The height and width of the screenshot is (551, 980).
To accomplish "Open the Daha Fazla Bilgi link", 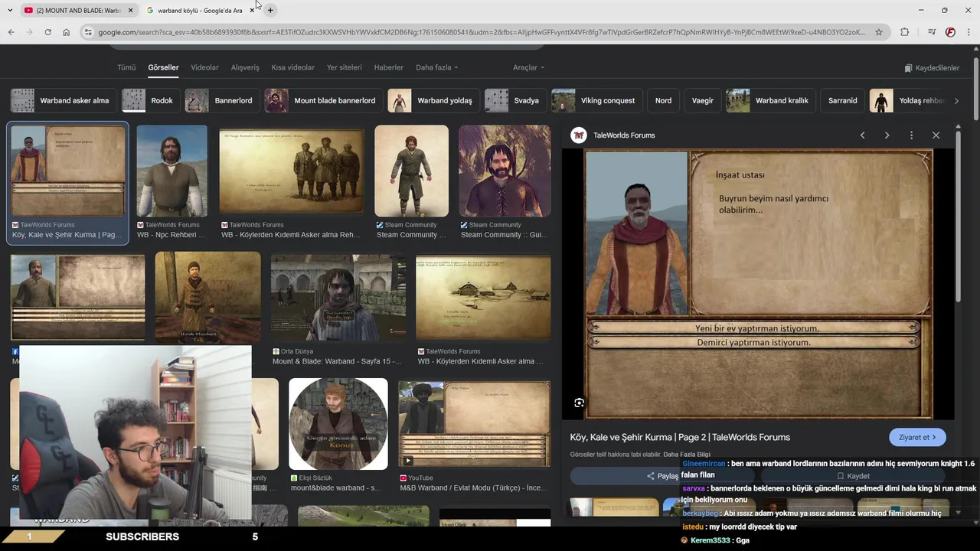I will (x=687, y=455).
